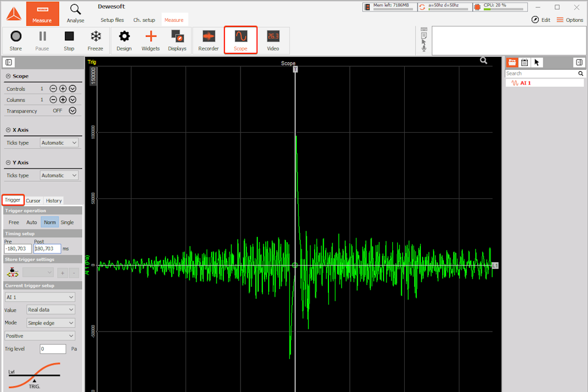
Task: Freeze the live display
Action: click(95, 41)
